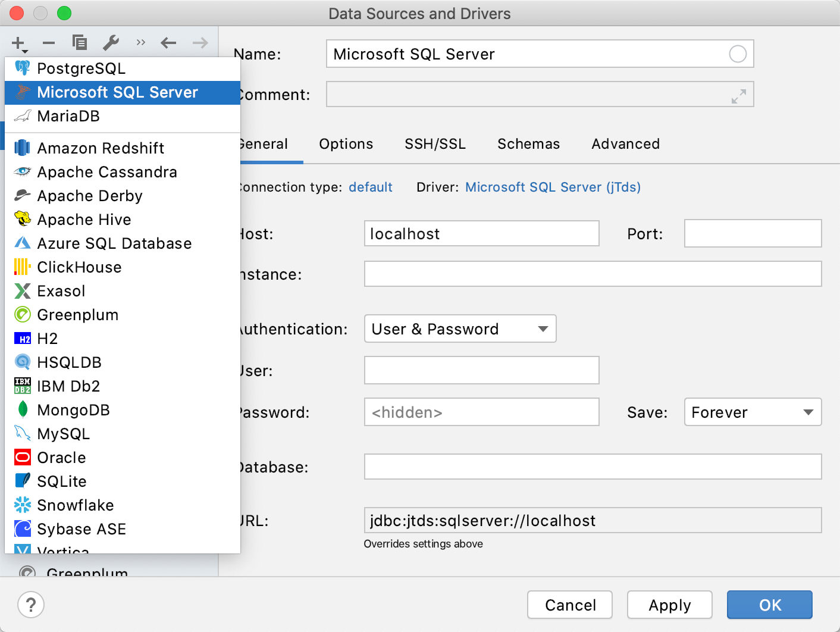Viewport: 840px width, 632px height.
Task: Click the Azure SQL Database icon
Action: tap(23, 243)
